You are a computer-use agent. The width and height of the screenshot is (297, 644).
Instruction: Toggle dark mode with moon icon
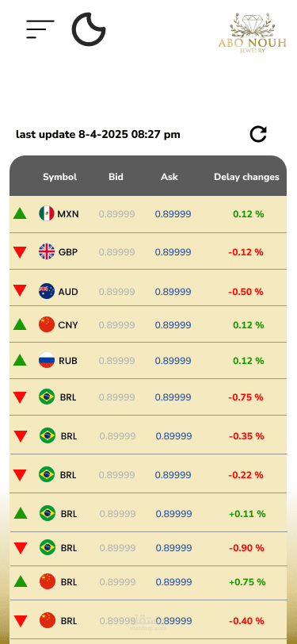pos(88,29)
